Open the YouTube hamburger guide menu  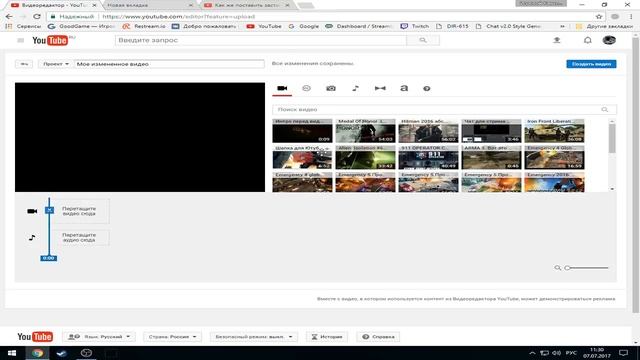20,40
